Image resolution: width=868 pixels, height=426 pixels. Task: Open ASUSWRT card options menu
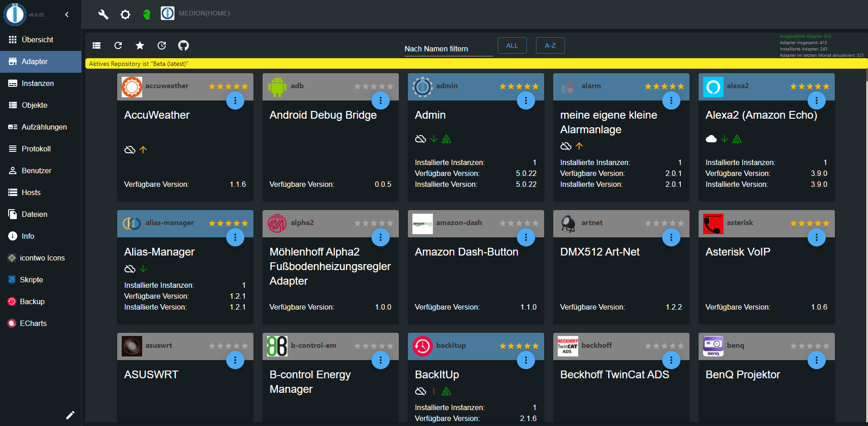[235, 360]
